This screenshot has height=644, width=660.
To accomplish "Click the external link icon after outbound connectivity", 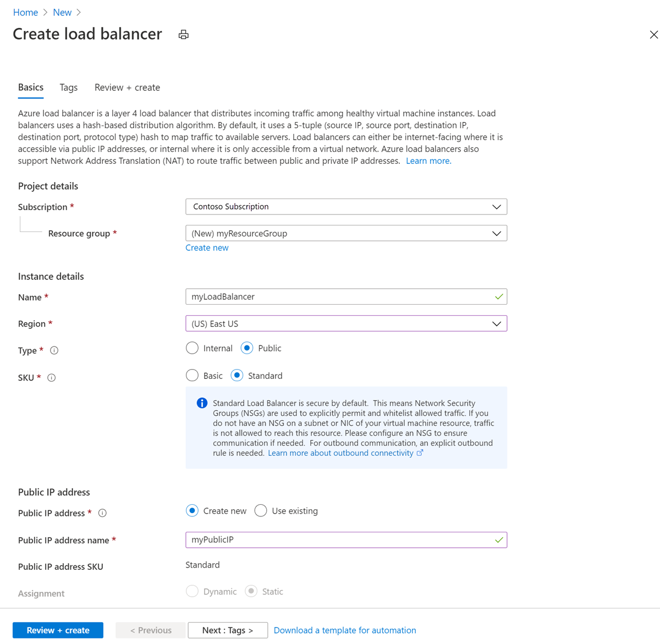I will (420, 453).
